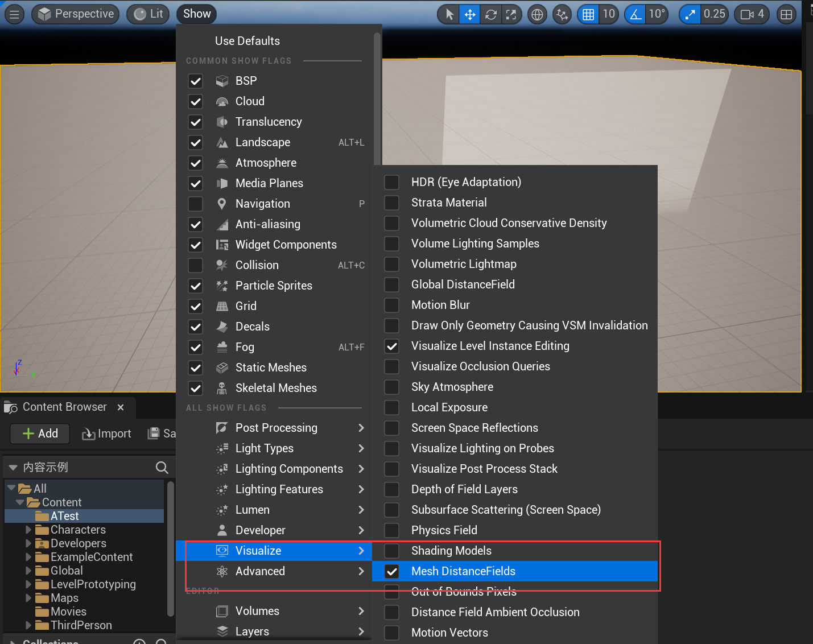Open the Lighting Features submenu

tap(274, 489)
